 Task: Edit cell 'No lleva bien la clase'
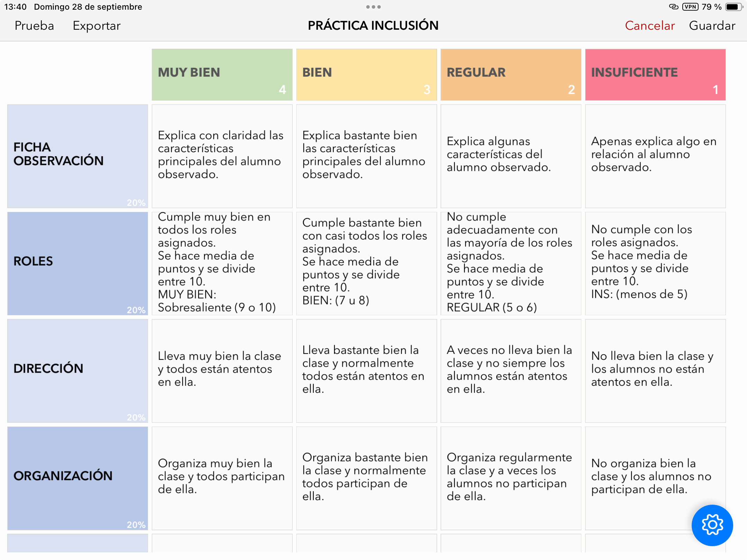pos(655,371)
